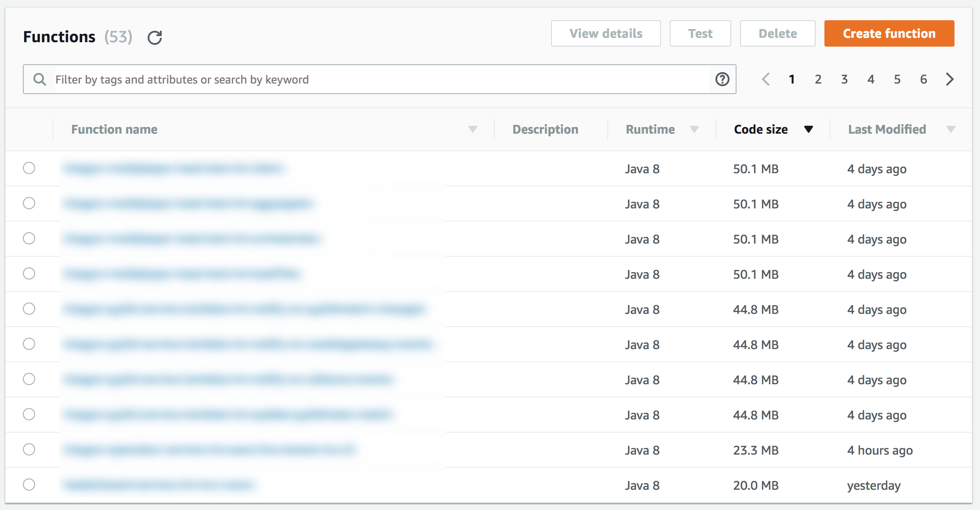Refresh the functions list
This screenshot has height=510, width=980.
(154, 38)
